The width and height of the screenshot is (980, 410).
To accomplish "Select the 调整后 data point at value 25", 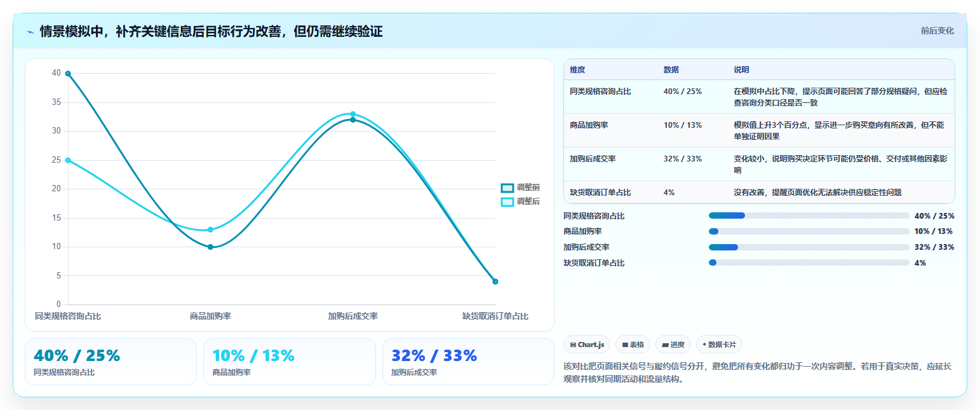I will point(68,160).
